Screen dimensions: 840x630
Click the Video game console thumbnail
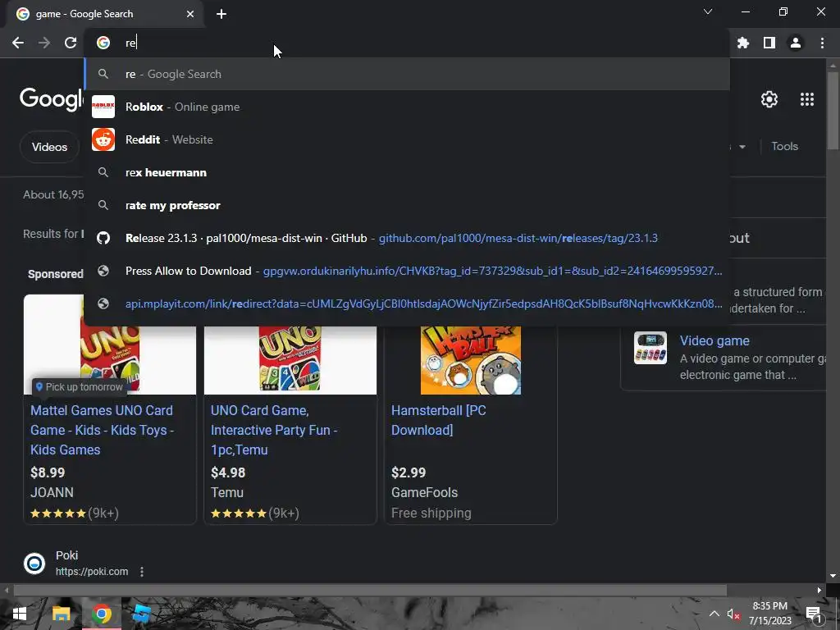click(651, 348)
